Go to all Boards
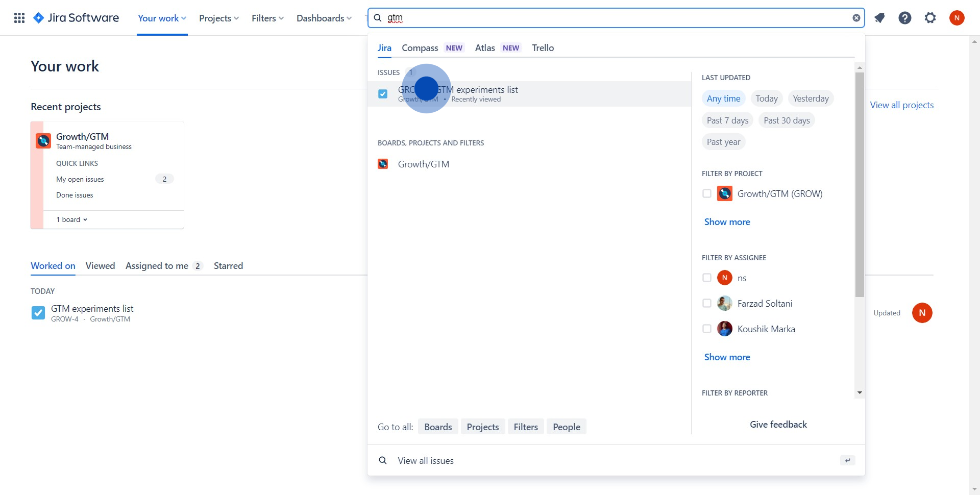The height and width of the screenshot is (495, 980). coord(438,427)
